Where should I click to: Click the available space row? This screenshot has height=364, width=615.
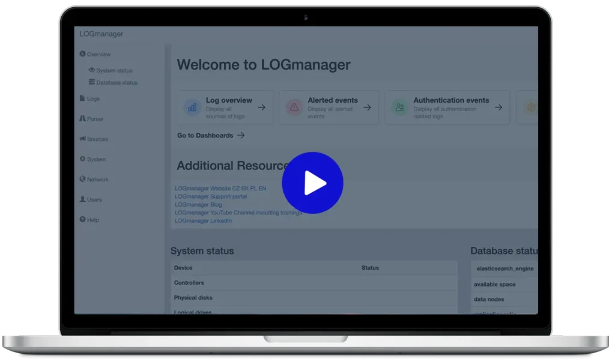pyautogui.click(x=504, y=284)
